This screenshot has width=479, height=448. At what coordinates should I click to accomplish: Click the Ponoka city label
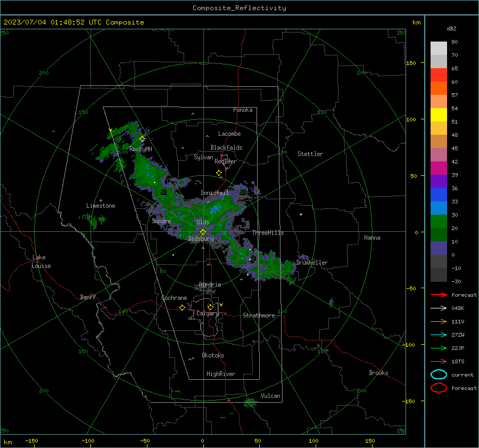tap(243, 110)
